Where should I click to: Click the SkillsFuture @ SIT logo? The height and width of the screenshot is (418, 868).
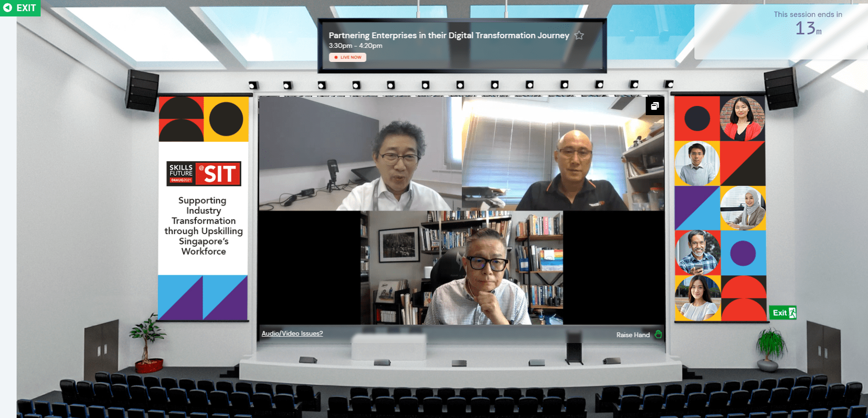[x=204, y=174]
